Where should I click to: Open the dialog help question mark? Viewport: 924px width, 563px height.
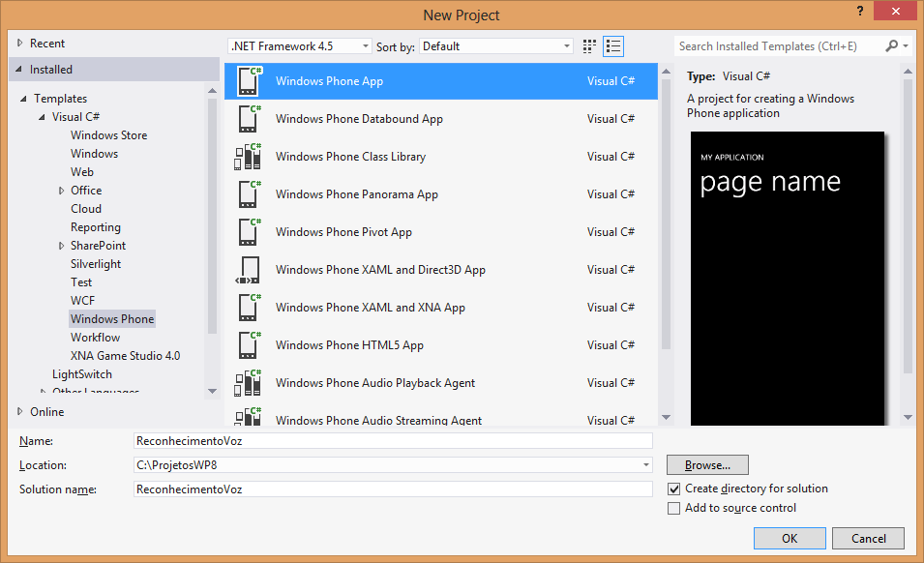pyautogui.click(x=860, y=12)
